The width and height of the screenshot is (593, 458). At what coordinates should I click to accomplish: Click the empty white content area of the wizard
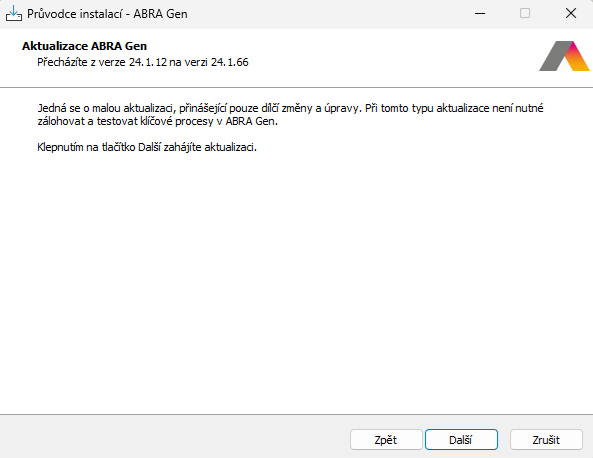coord(296,284)
